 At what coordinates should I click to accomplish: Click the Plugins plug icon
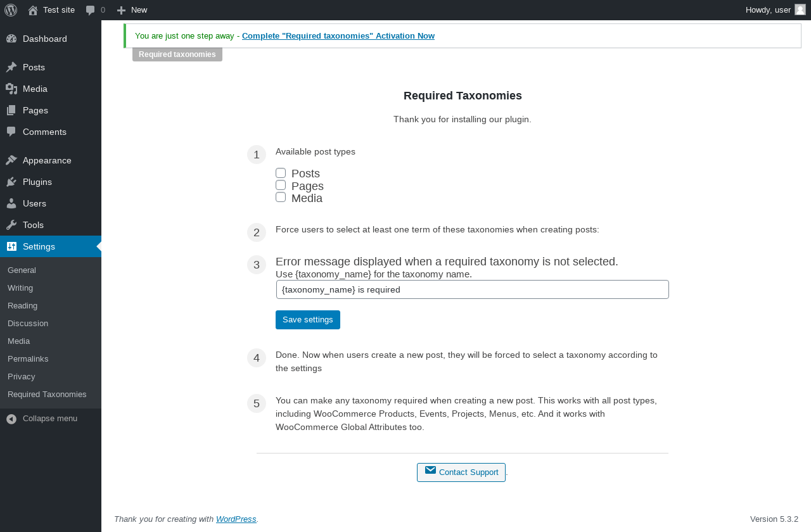11,182
